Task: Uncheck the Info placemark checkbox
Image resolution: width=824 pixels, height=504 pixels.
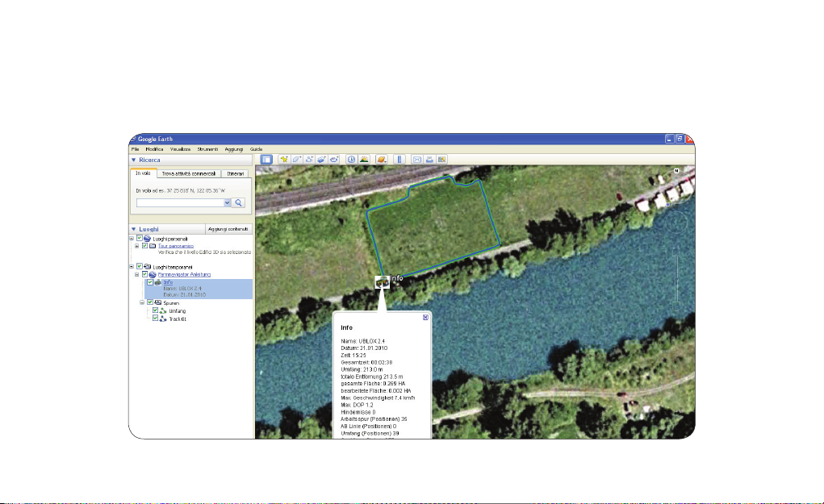Action: point(150,282)
